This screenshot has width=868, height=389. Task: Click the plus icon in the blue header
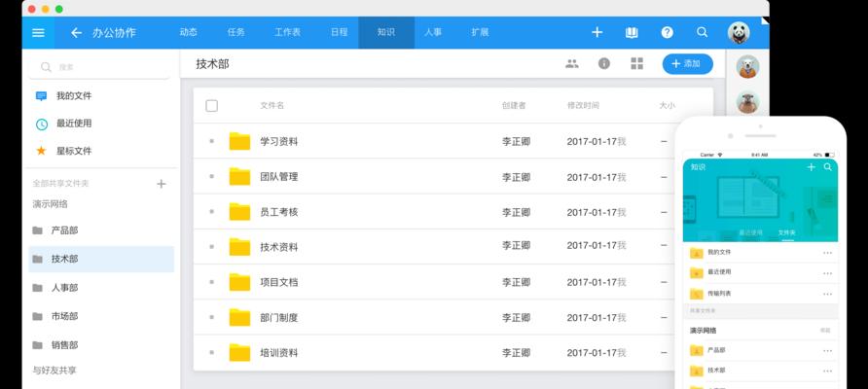597,33
